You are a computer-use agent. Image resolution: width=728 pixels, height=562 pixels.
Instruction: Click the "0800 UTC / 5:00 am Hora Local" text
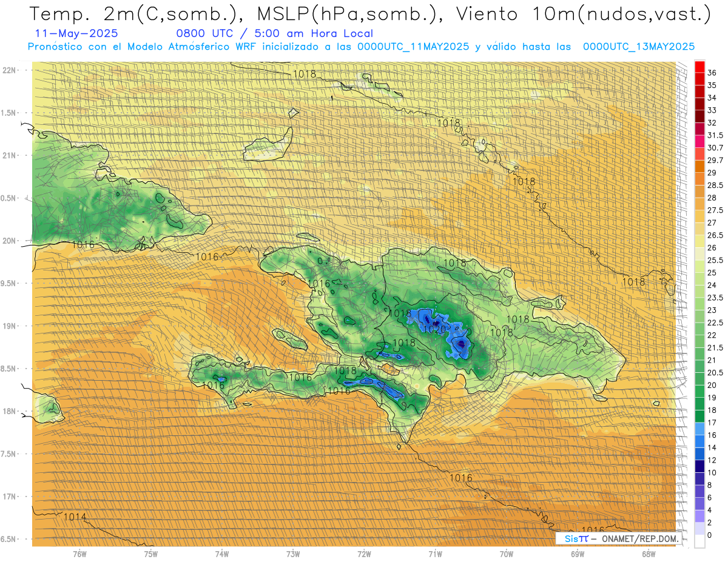tap(274, 34)
